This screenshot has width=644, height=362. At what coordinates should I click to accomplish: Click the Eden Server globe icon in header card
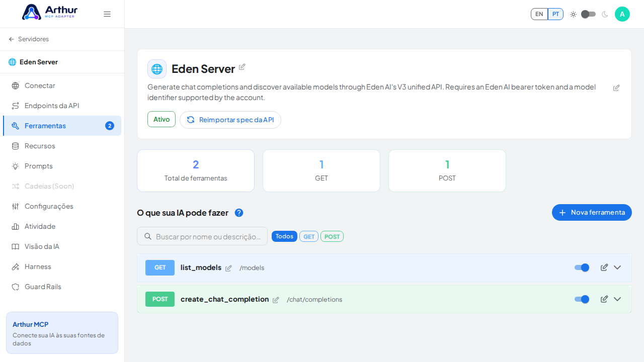coord(157,69)
